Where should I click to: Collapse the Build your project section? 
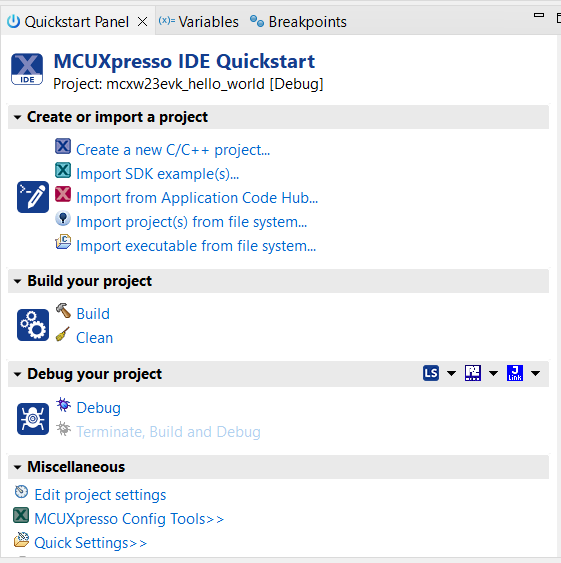click(x=17, y=281)
